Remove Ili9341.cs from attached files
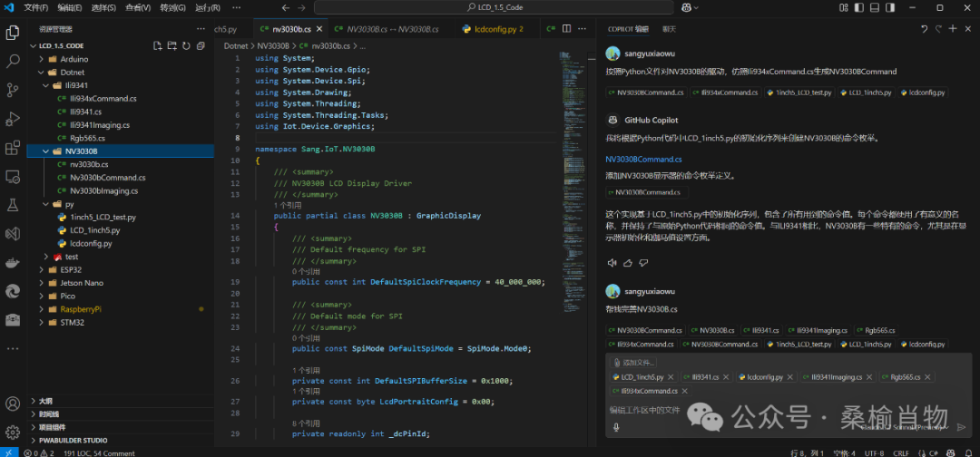This screenshot has width=980, height=457. pyautogui.click(x=726, y=377)
